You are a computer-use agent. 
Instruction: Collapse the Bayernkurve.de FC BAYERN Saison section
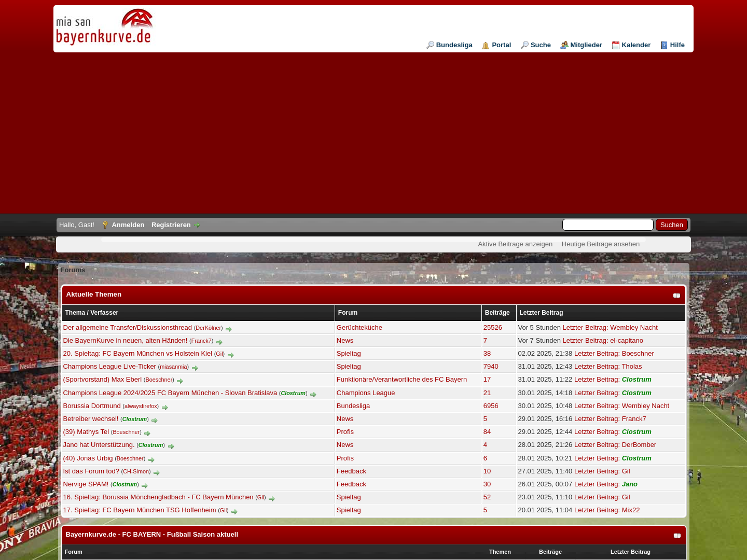pyautogui.click(x=677, y=536)
